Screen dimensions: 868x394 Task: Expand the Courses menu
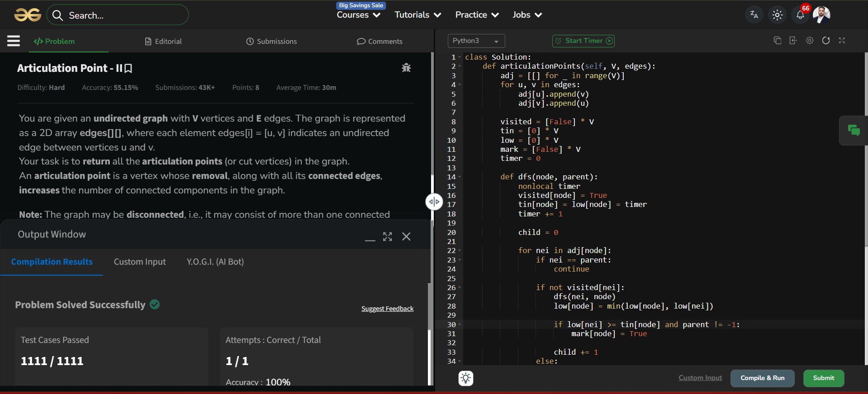[x=358, y=15]
